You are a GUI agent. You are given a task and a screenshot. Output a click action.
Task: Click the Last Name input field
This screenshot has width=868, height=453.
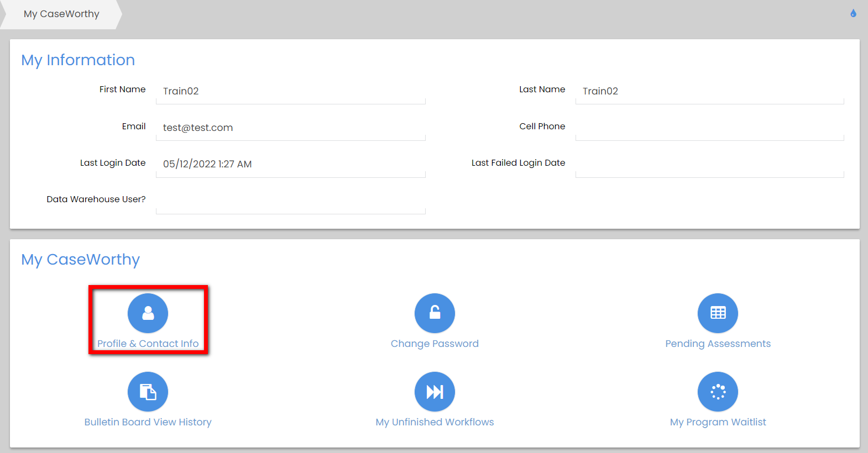coord(709,92)
